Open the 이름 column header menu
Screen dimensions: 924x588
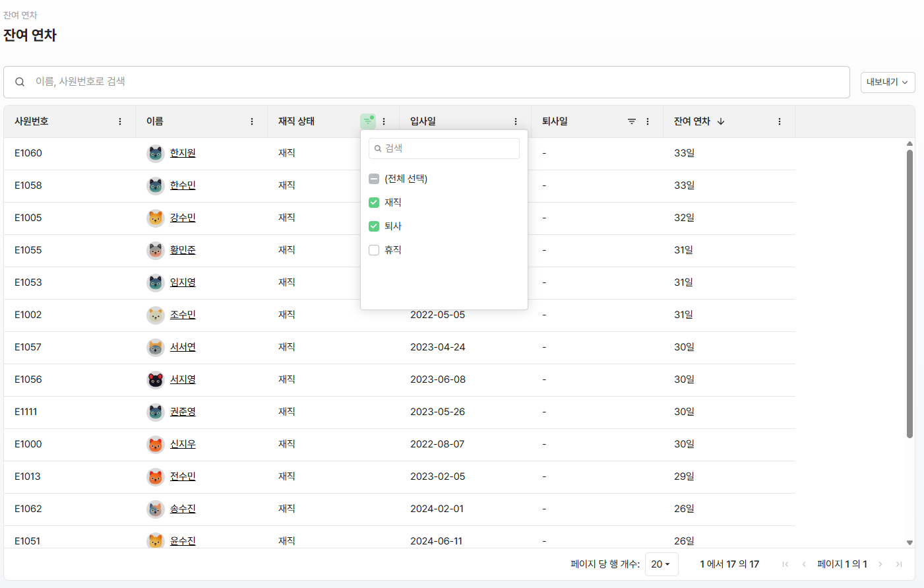click(251, 121)
